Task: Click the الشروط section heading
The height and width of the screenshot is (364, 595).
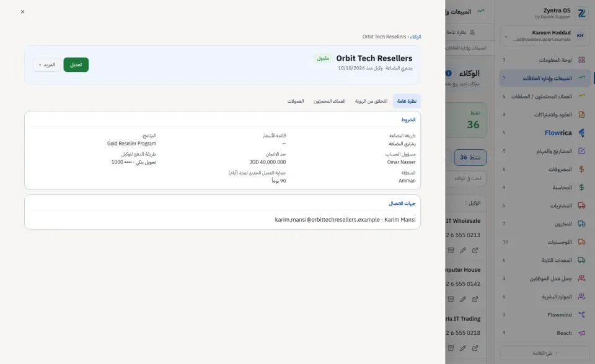Action: [408, 120]
